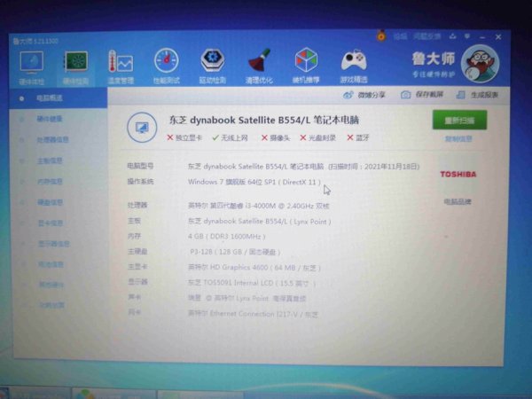Click the 4 GB DDR3 1600MHz memory value
This screenshot has width=532, height=399.
[227, 237]
